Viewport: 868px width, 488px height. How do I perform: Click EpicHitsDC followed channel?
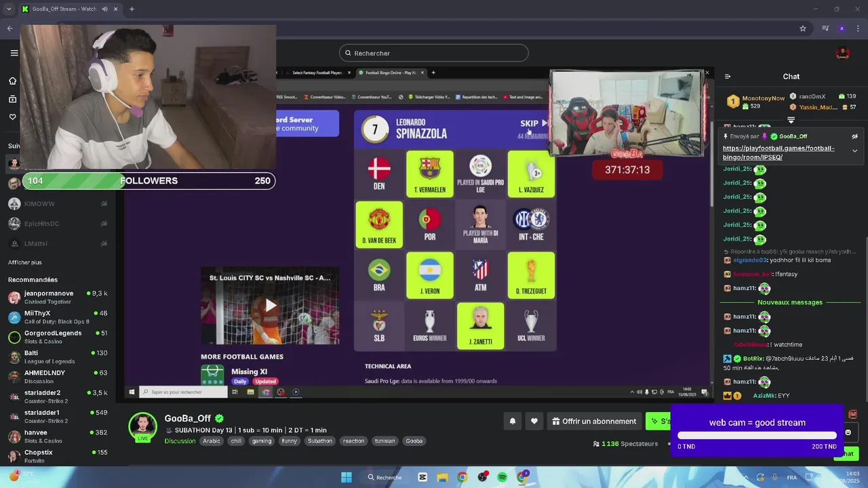click(x=58, y=223)
